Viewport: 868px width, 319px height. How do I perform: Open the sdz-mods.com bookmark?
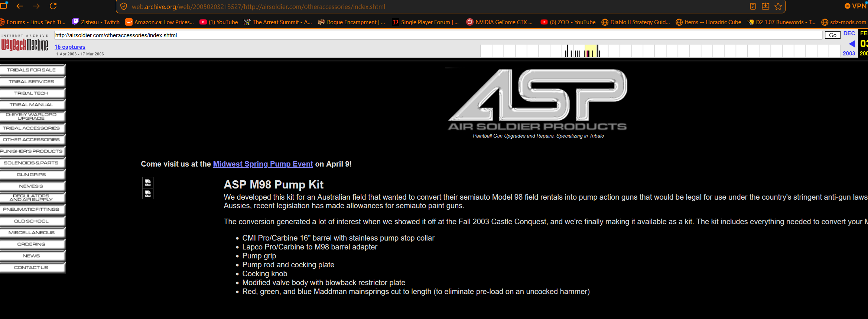(844, 22)
